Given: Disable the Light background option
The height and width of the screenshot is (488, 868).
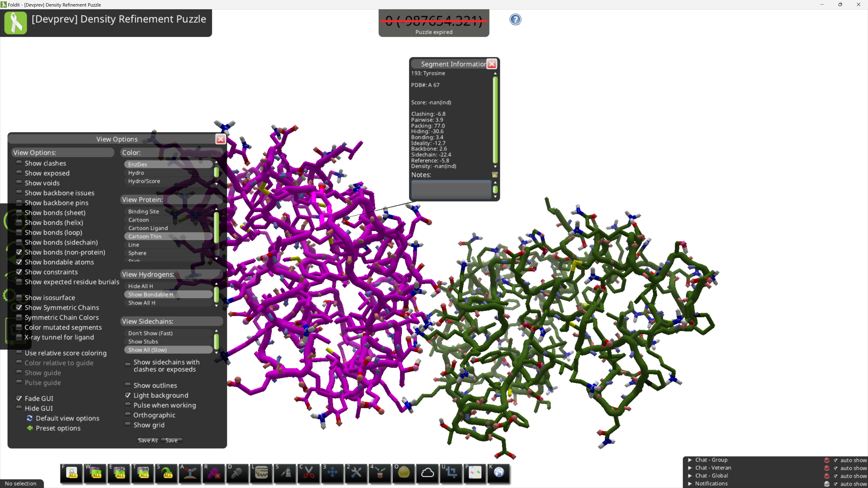Looking at the screenshot, I should pos(128,395).
